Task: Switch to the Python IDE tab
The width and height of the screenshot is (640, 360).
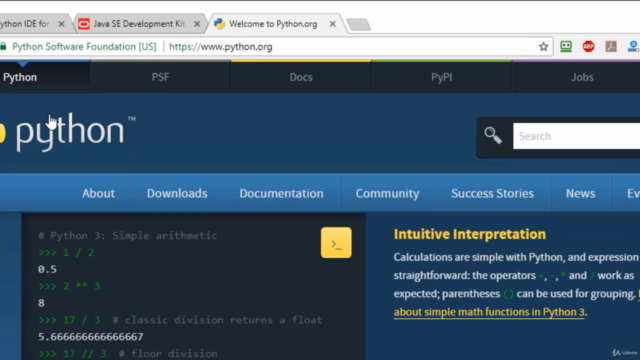Action: [24, 24]
